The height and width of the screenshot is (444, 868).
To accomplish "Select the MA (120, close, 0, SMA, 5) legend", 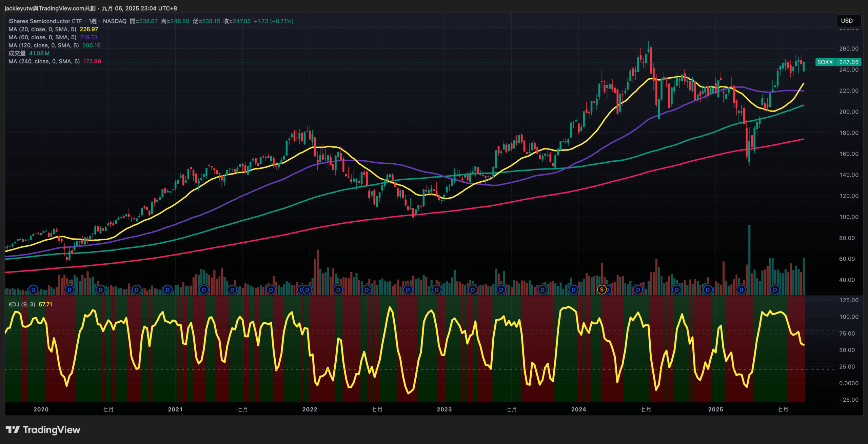I will [x=43, y=45].
